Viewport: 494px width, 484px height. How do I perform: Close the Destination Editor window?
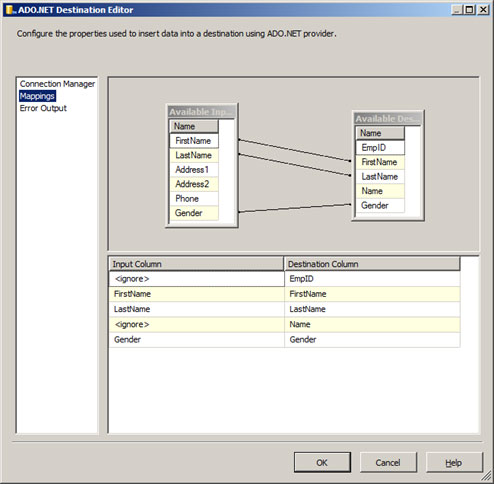pos(483,10)
